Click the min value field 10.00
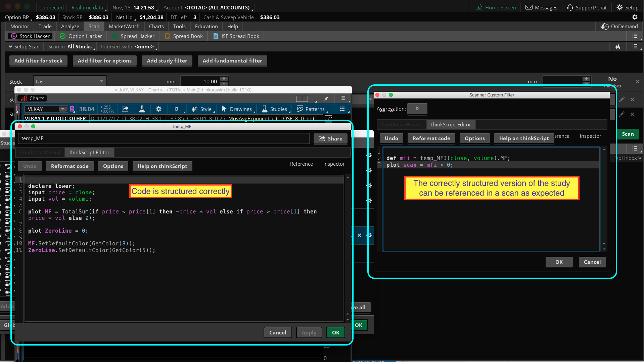This screenshot has height=362, width=644. pyautogui.click(x=200, y=81)
